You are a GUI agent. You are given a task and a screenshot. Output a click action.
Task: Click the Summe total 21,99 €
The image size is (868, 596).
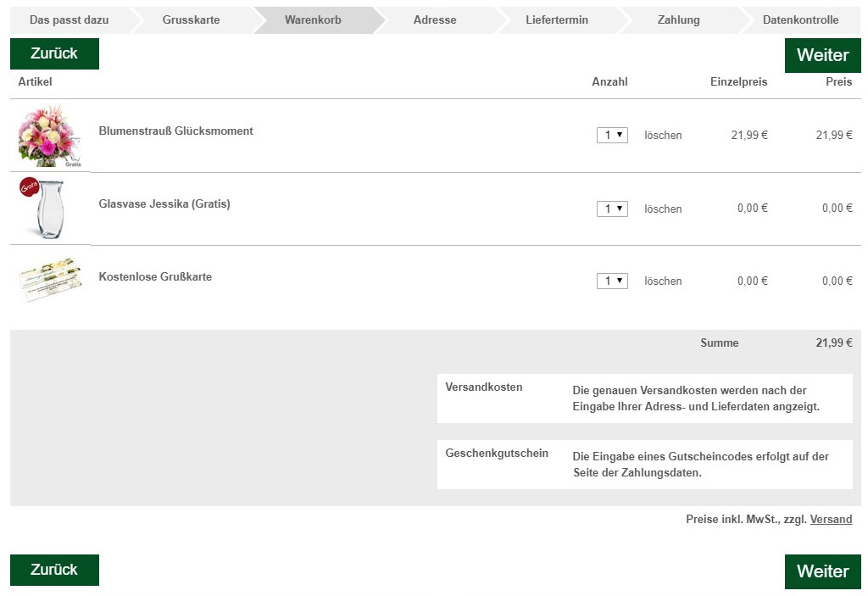click(x=834, y=343)
